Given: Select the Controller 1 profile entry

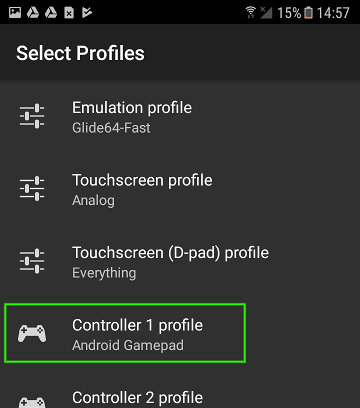Looking at the screenshot, I should click(125, 333).
